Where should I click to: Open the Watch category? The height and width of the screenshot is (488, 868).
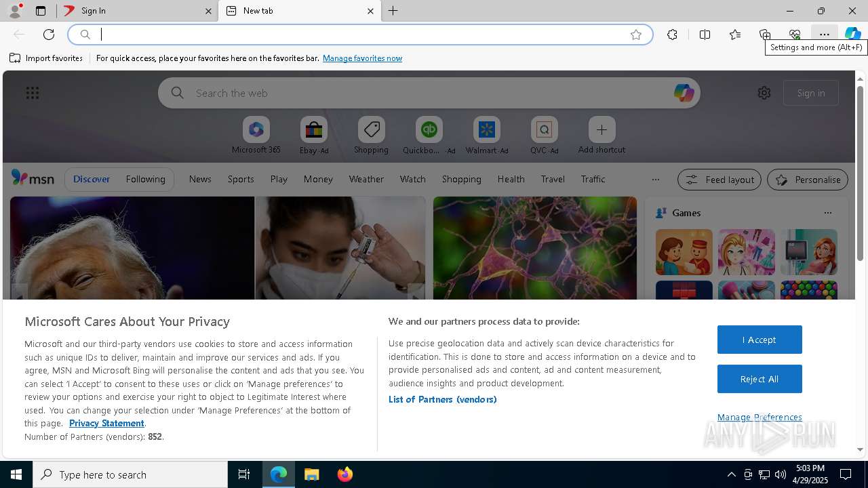point(412,179)
